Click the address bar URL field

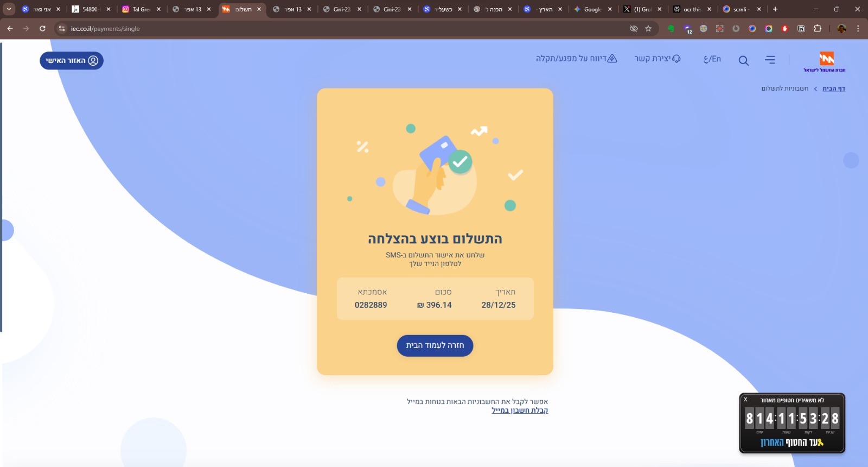pos(347,29)
